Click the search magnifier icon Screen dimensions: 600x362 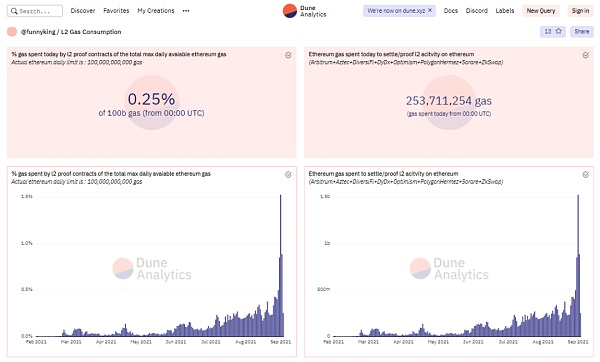pyautogui.click(x=14, y=11)
